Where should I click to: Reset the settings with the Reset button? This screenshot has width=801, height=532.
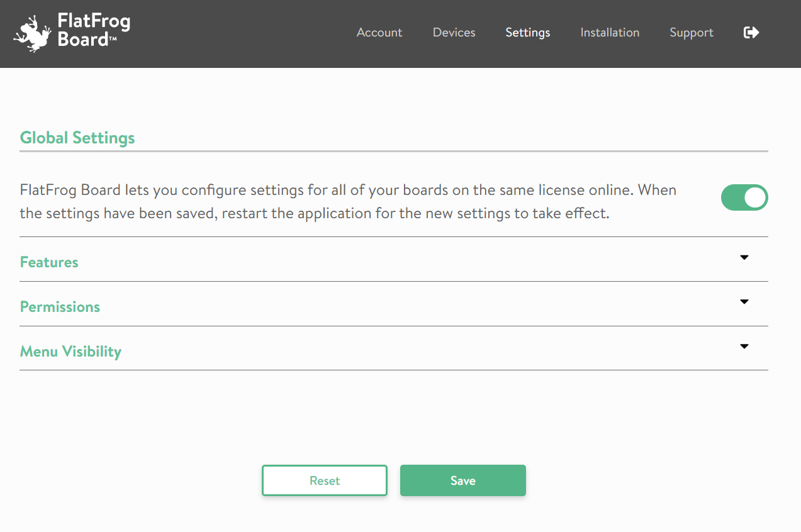point(325,480)
